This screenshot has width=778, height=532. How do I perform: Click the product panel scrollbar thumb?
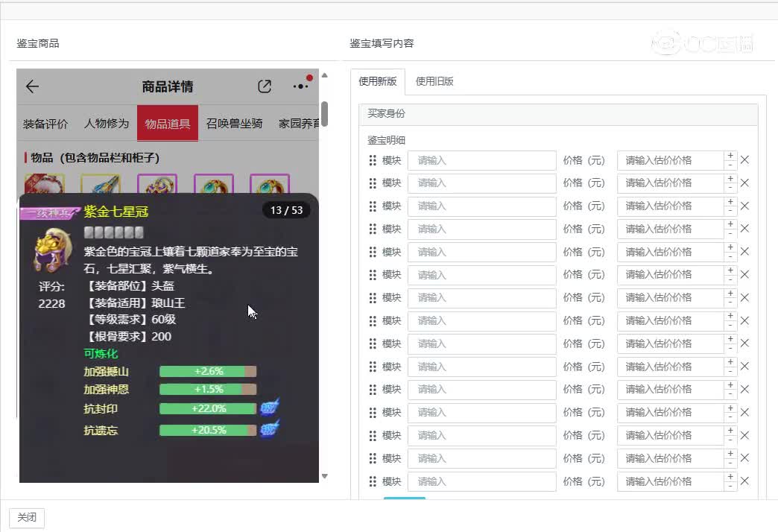(324, 114)
